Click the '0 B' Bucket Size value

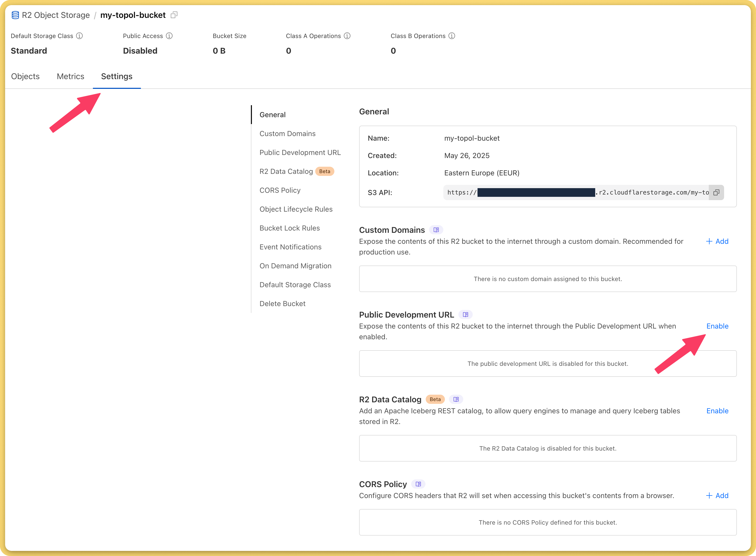[219, 51]
